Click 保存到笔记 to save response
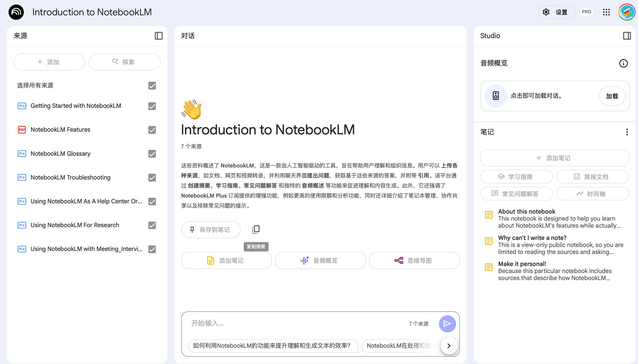The width and height of the screenshot is (638, 364). click(211, 229)
